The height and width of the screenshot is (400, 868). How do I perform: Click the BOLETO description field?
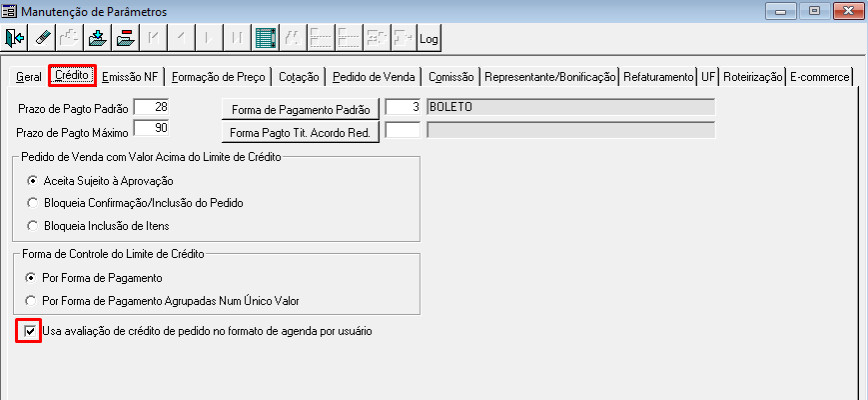click(x=571, y=107)
